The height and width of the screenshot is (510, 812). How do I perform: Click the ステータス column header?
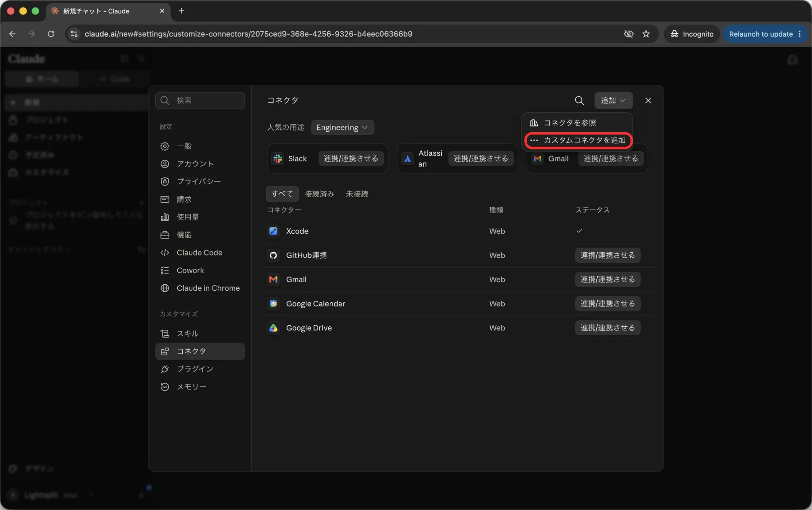[592, 210]
